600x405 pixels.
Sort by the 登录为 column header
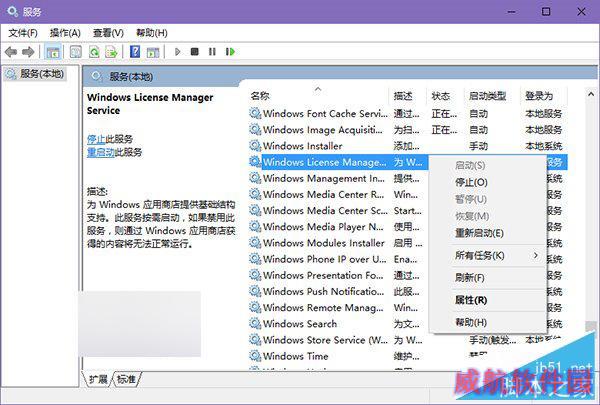coord(543,96)
